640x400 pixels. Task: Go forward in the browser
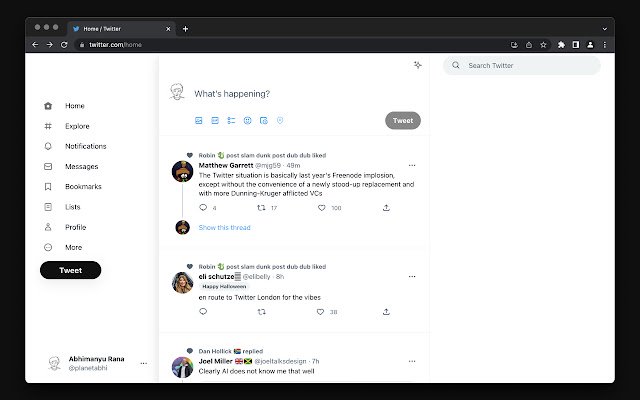[x=49, y=45]
